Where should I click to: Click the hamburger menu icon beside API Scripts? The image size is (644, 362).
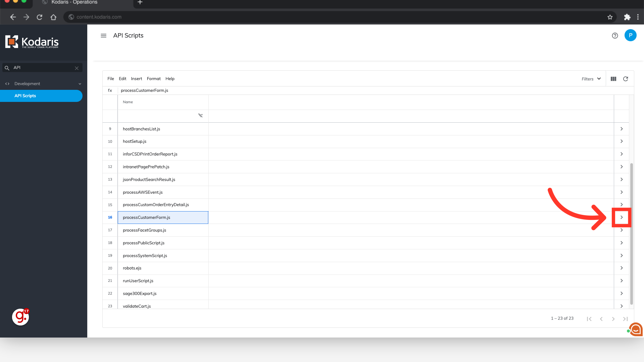(x=103, y=36)
